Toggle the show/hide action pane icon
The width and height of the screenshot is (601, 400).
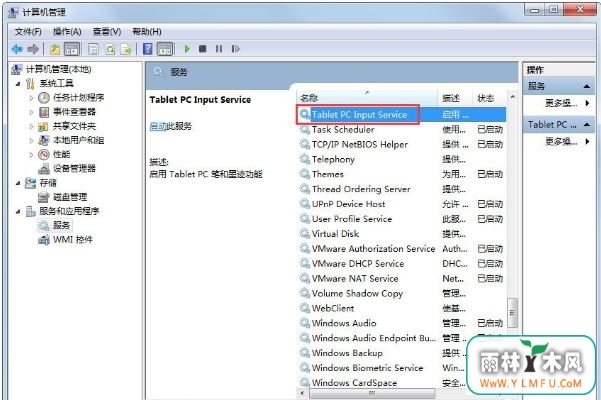(165, 49)
